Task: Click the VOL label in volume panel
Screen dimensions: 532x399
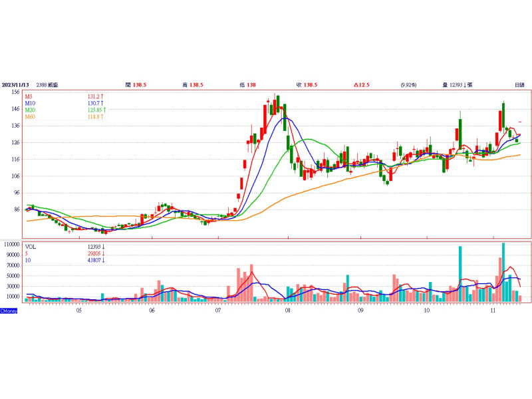Action: click(x=31, y=246)
